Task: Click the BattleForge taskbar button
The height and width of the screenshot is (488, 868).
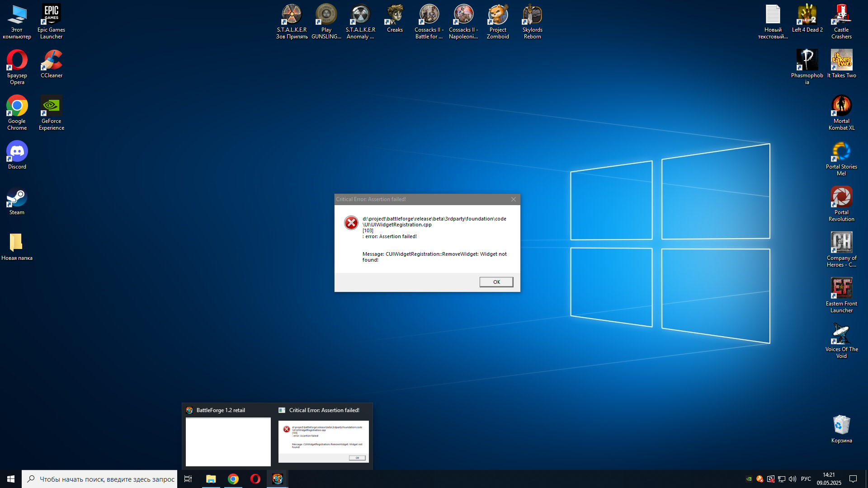Action: (x=277, y=479)
